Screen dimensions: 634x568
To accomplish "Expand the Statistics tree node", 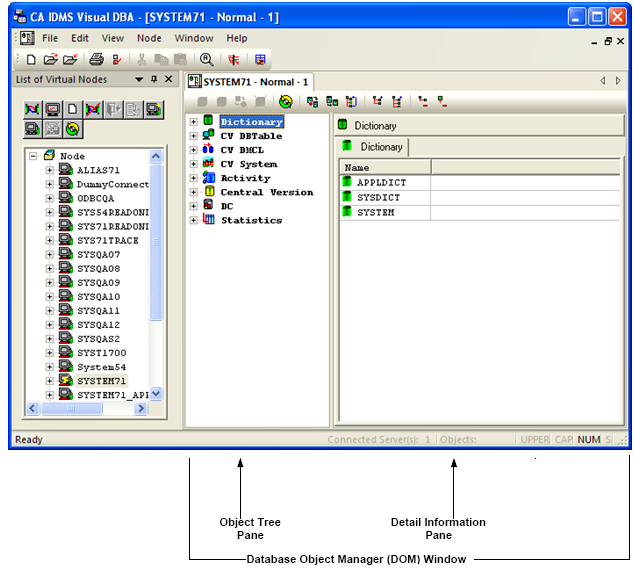I will coord(193,220).
